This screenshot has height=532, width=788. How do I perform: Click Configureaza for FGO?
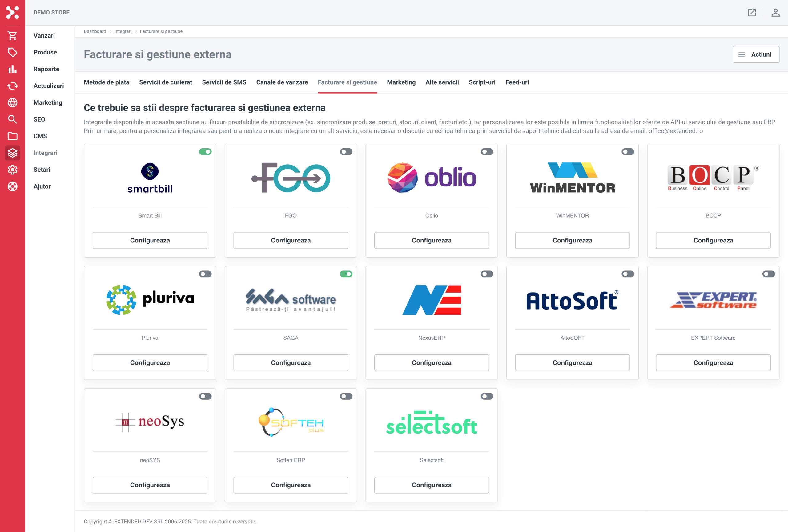(x=291, y=240)
